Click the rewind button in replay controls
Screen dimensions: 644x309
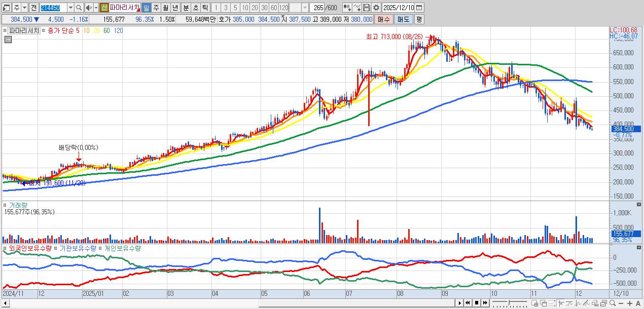click(468, 303)
